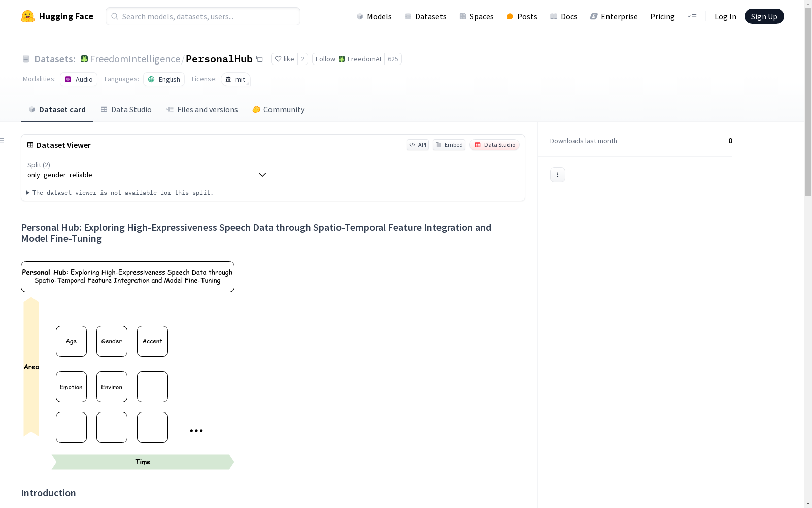
Task: Click the Embed button
Action: (449, 145)
